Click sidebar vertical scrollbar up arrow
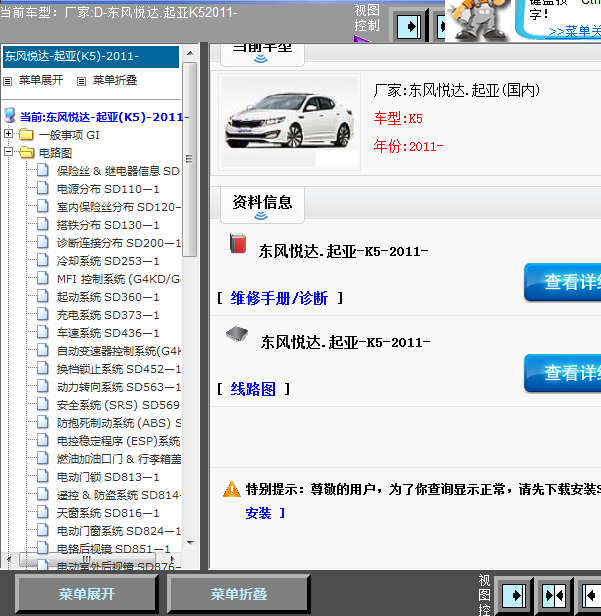Image resolution: width=601 pixels, height=616 pixels. point(191,53)
